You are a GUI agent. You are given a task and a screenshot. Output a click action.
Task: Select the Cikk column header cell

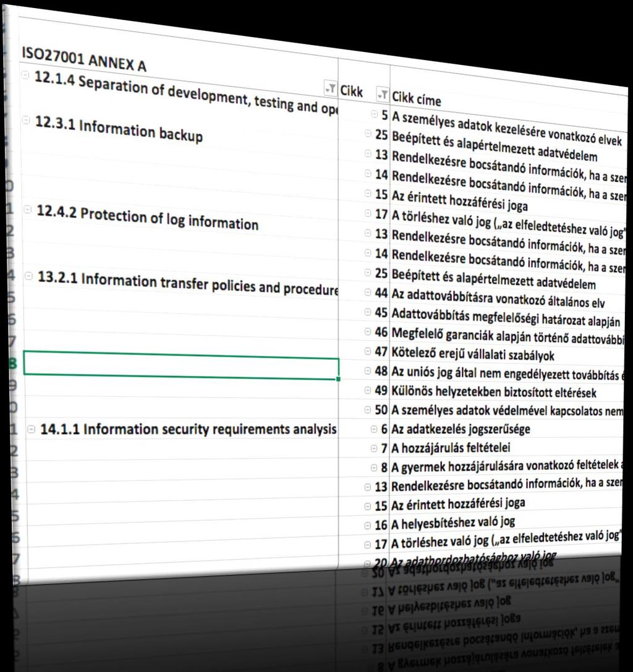[352, 91]
